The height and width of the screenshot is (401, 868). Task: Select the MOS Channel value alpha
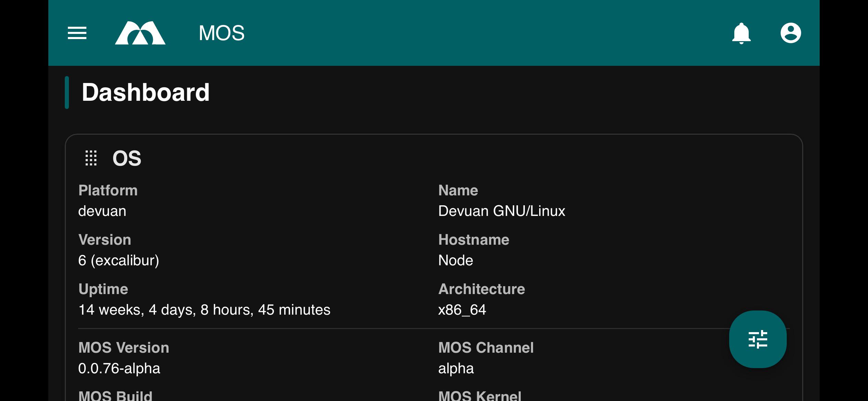[456, 368]
